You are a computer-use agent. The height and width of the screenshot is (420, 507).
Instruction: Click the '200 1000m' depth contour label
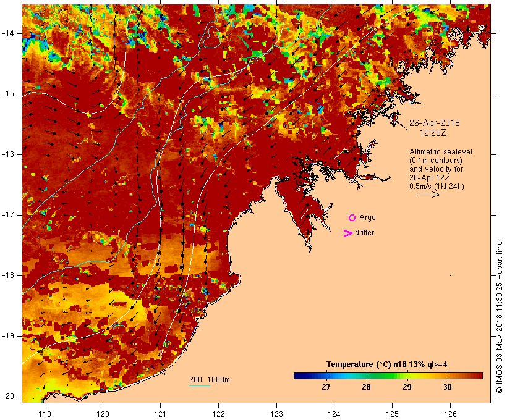tap(210, 380)
